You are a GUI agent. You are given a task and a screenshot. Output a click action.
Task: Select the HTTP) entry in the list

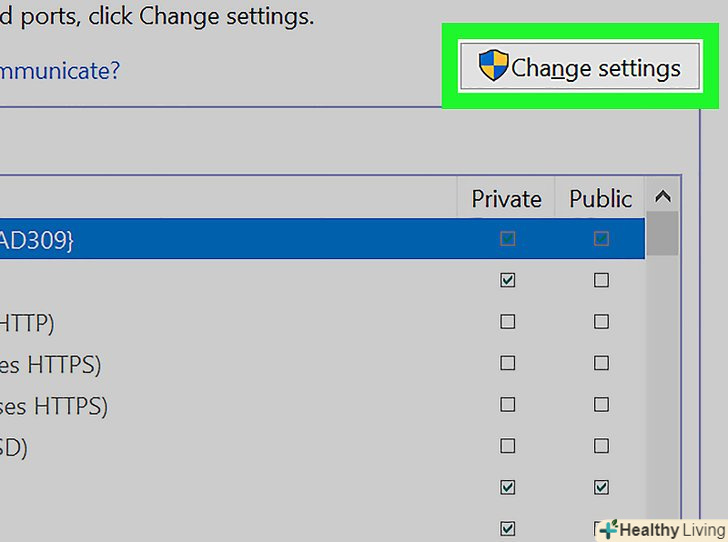[28, 323]
